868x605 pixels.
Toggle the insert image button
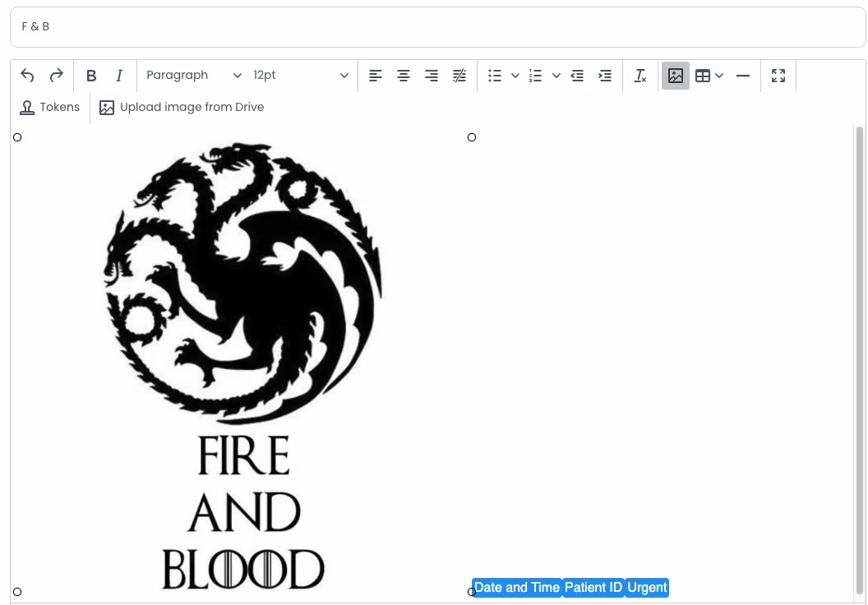676,76
